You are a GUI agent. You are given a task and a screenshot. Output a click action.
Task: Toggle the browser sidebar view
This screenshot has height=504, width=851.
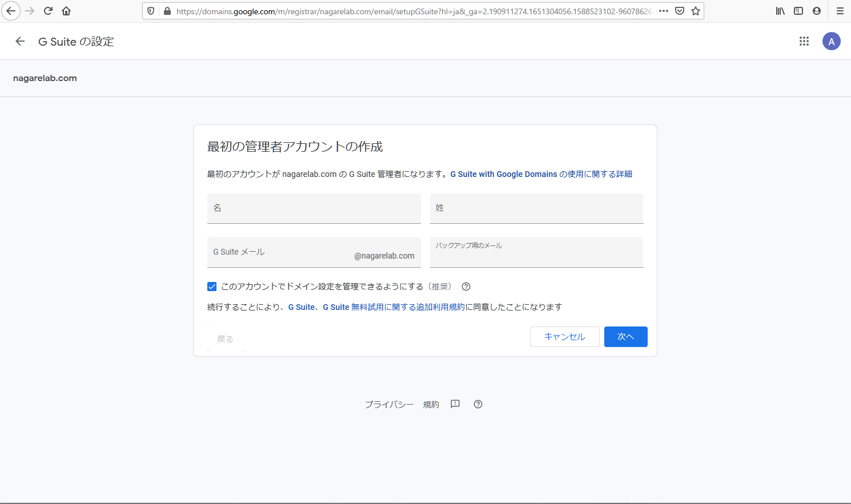click(x=798, y=11)
